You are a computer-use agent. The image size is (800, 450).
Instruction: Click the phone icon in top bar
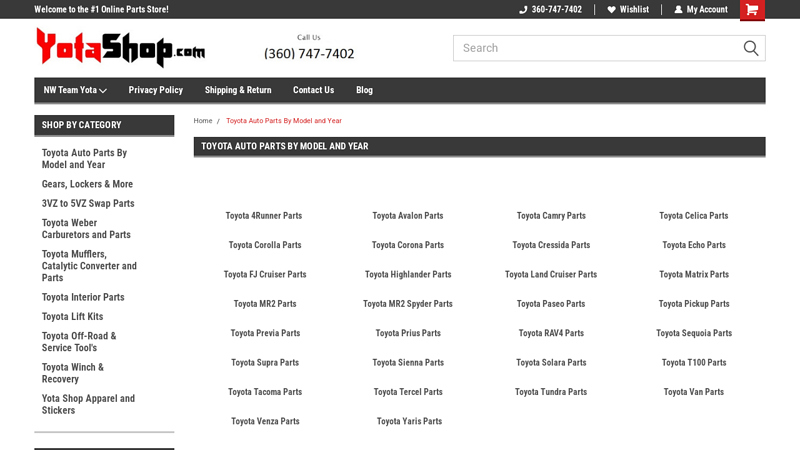(523, 10)
